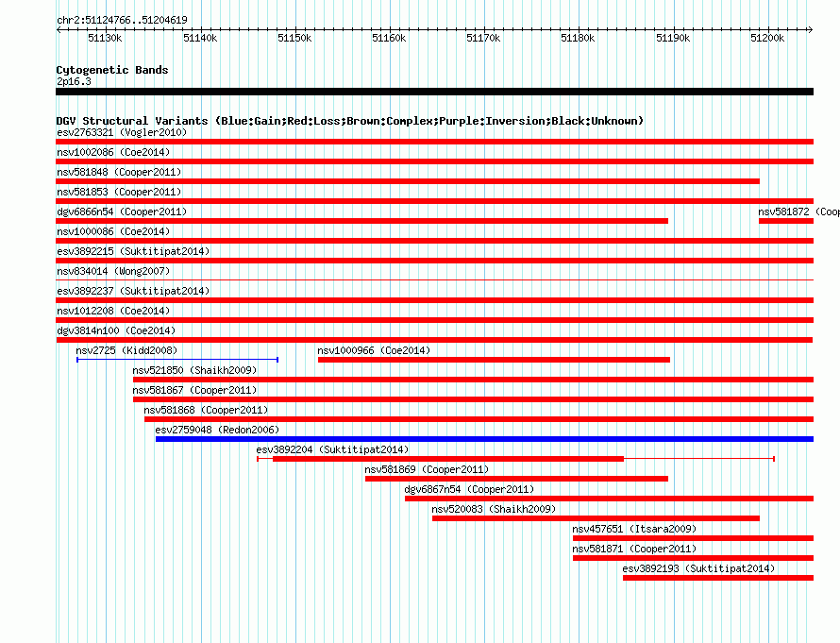Click the Cytogenetic Bands track title
The image size is (840, 643).
pos(112,70)
